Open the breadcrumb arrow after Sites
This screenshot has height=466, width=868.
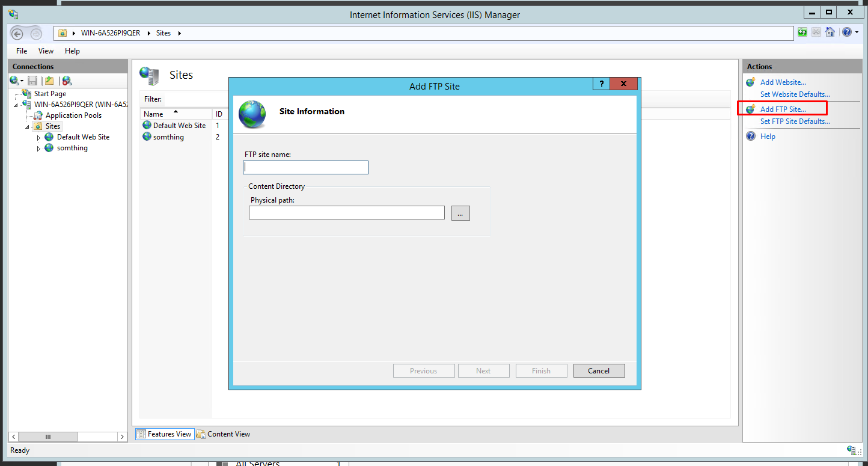coord(179,33)
